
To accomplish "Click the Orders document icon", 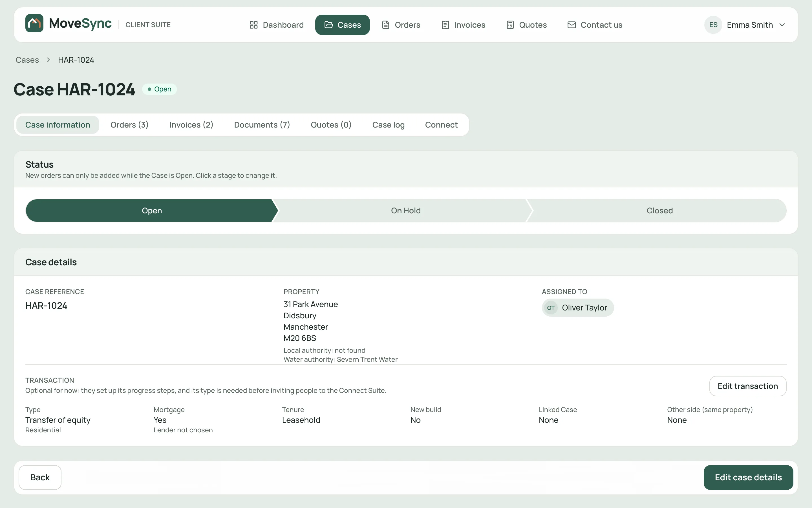I will click(385, 25).
